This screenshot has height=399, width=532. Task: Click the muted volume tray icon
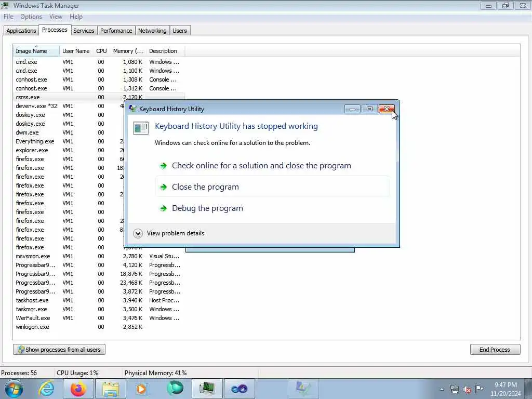pos(467,390)
